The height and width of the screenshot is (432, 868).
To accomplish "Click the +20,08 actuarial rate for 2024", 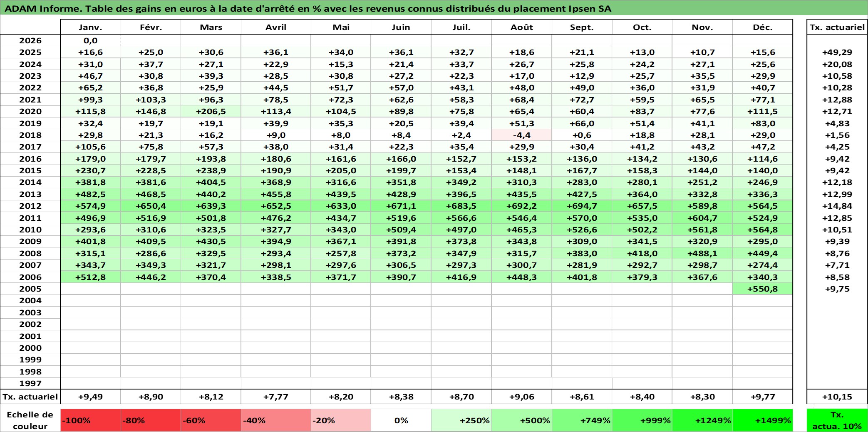I will pyautogui.click(x=837, y=64).
